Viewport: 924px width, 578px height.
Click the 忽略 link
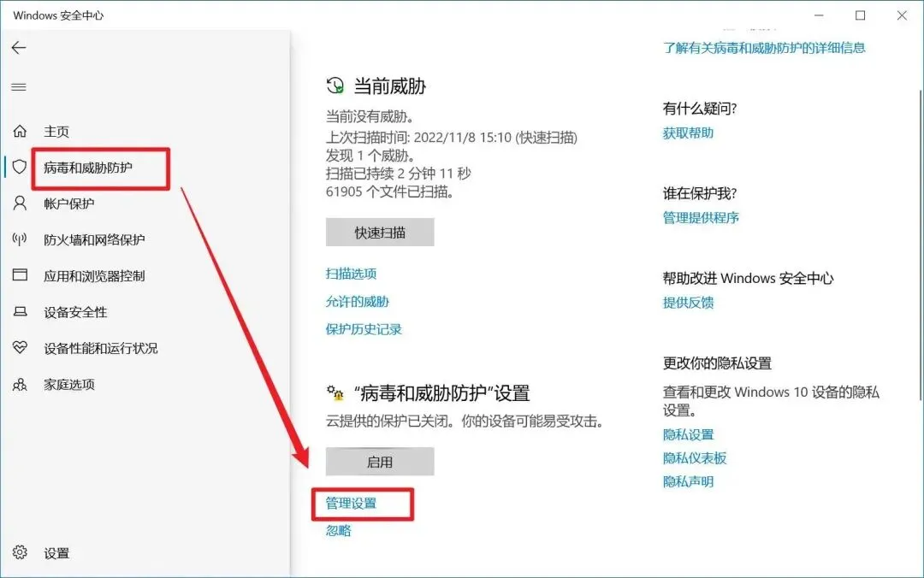[x=339, y=530]
